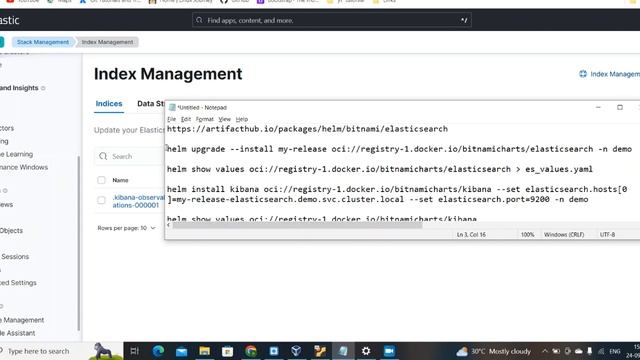Click Windows (CRLF) status bar entry
Viewport: 640px width, 360px height.
click(564, 235)
